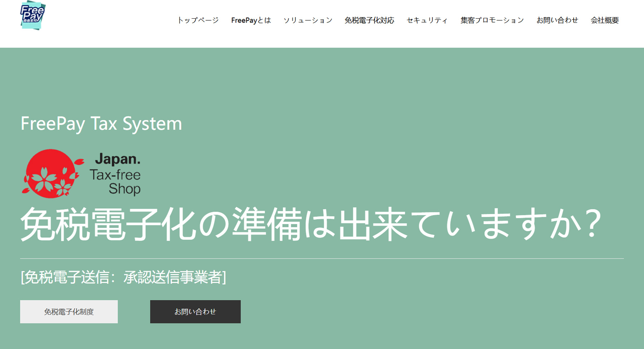Open the 会社概要 page
644x349 pixels.
click(605, 20)
